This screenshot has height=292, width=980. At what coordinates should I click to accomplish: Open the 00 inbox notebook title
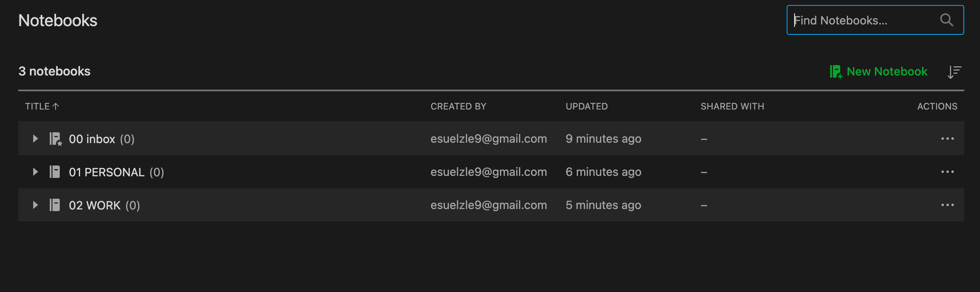click(92, 139)
